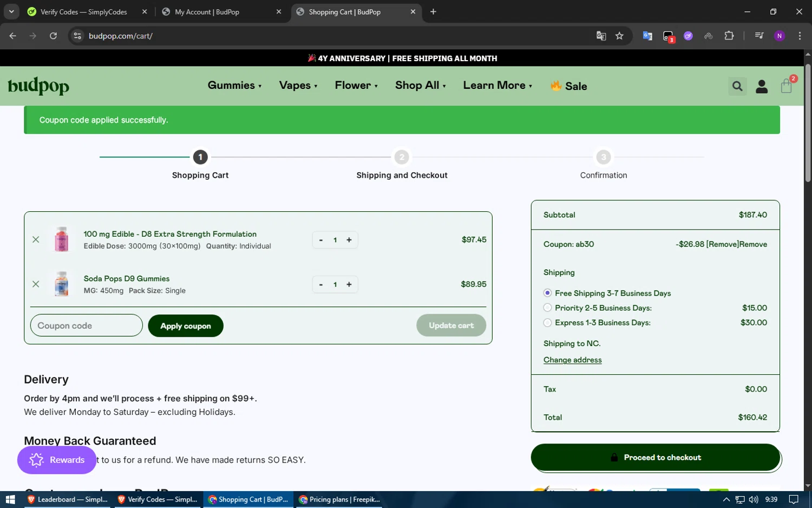Open the tab search dropdown arrow
The height and width of the screenshot is (508, 812).
[11, 11]
